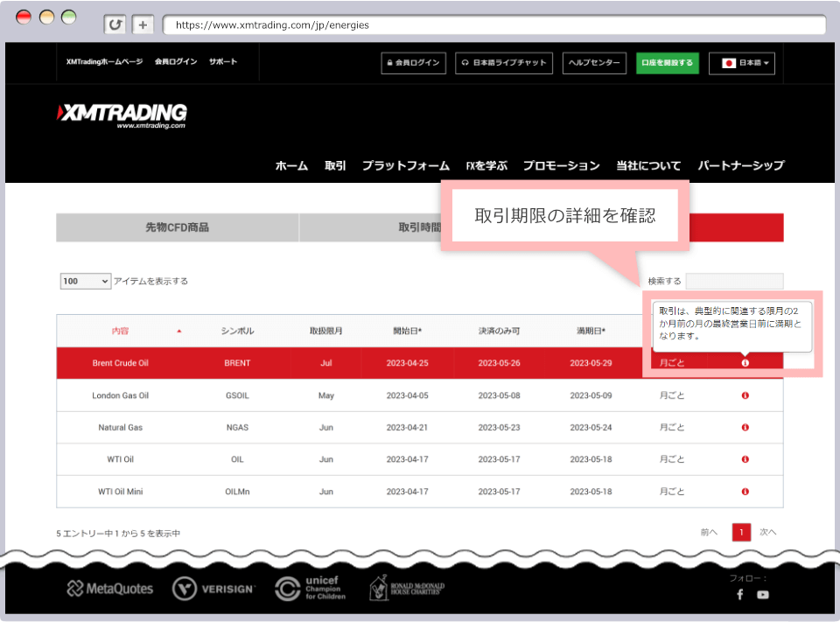This screenshot has height=622, width=840.
Task: Open the 日本語 language dropdown
Action: (x=741, y=63)
